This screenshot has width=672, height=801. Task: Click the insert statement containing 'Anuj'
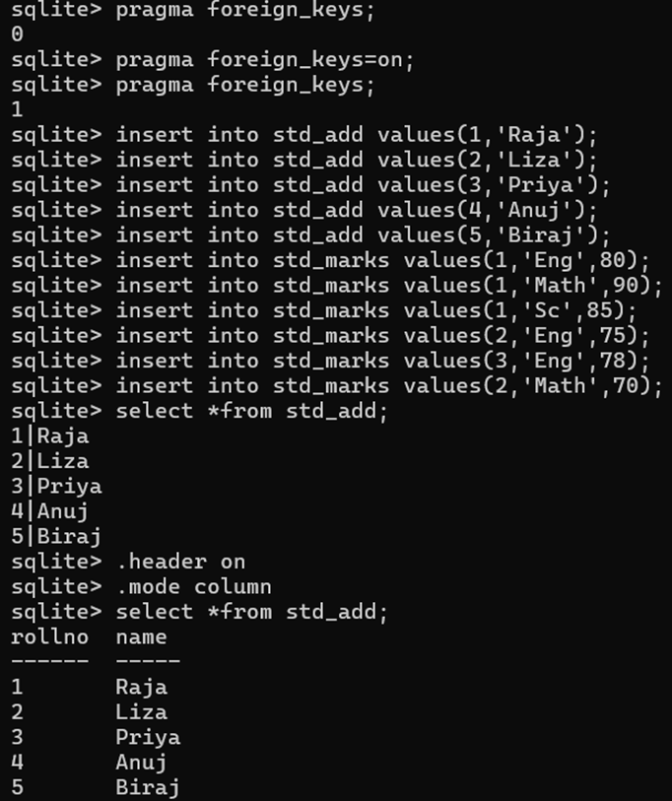(357, 210)
